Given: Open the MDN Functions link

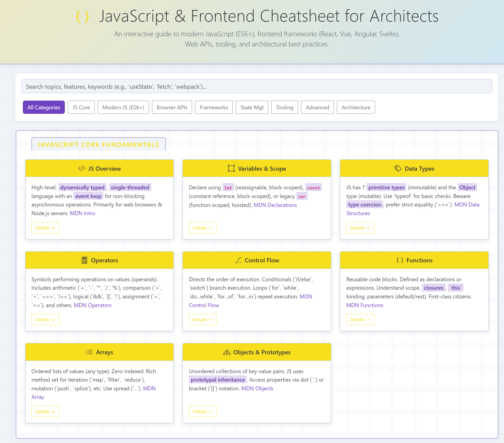Looking at the screenshot, I should tap(365, 305).
